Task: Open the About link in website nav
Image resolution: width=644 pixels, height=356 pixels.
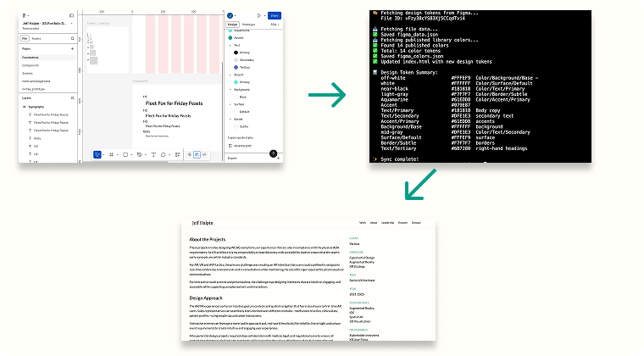Action: point(374,223)
